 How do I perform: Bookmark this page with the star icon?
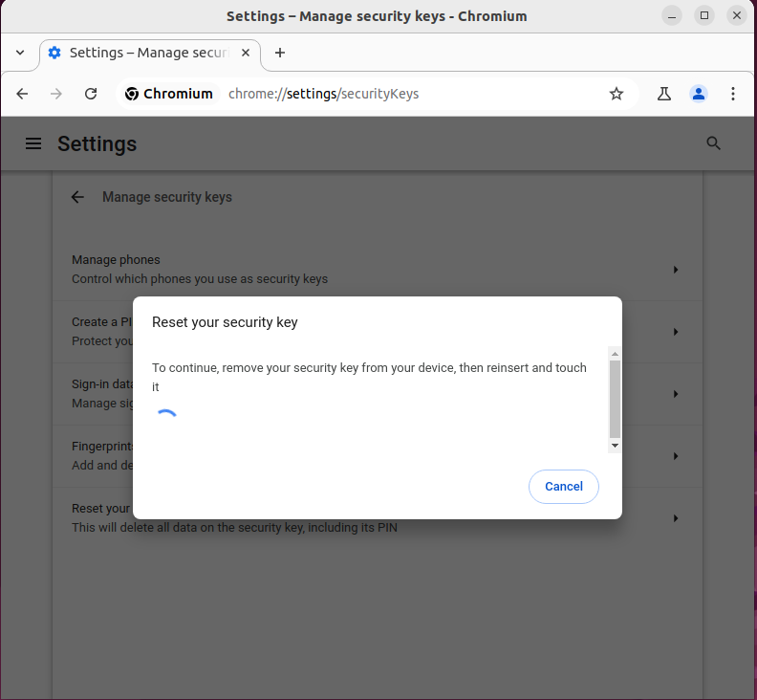[x=616, y=94]
